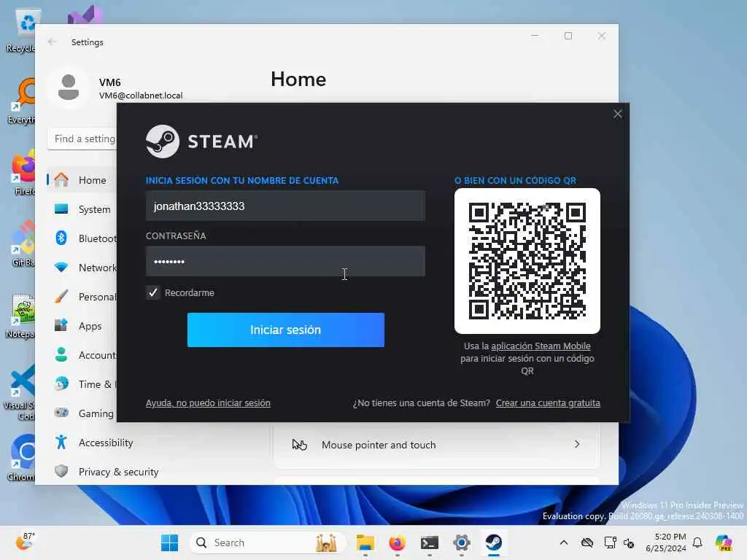
Task: Click Crear una cuenta gratuita link
Action: (548, 402)
